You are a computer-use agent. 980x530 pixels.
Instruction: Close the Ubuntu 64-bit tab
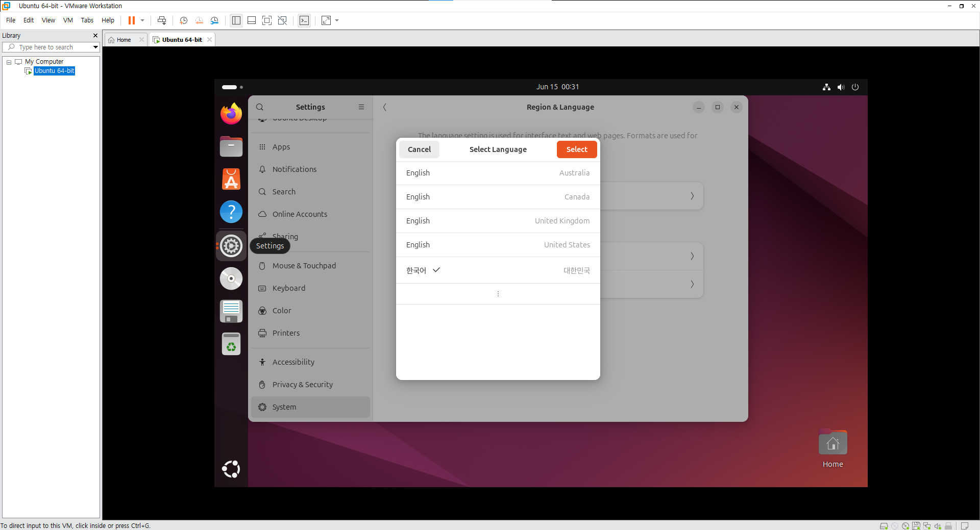[209, 40]
